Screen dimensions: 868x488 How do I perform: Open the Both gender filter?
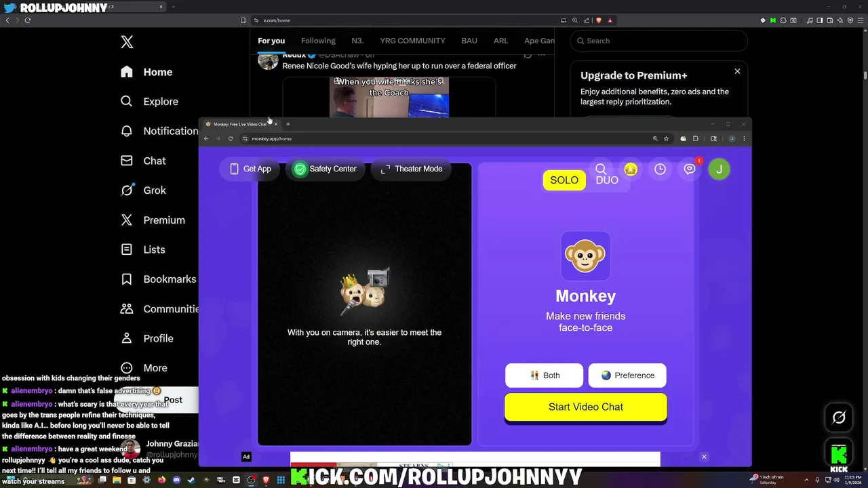click(x=544, y=375)
